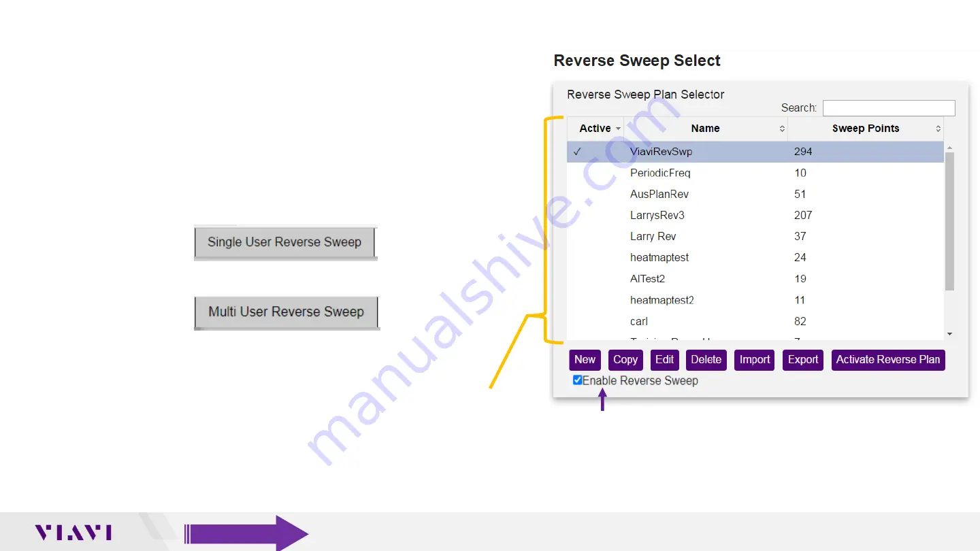The height and width of the screenshot is (551, 980).
Task: Click the Single User Reverse Sweep button
Action: (x=285, y=242)
